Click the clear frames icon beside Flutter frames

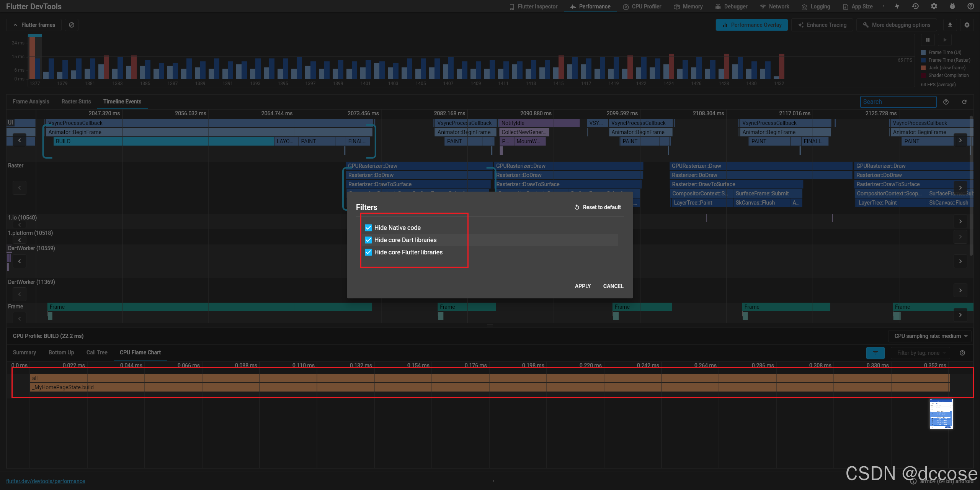click(72, 25)
